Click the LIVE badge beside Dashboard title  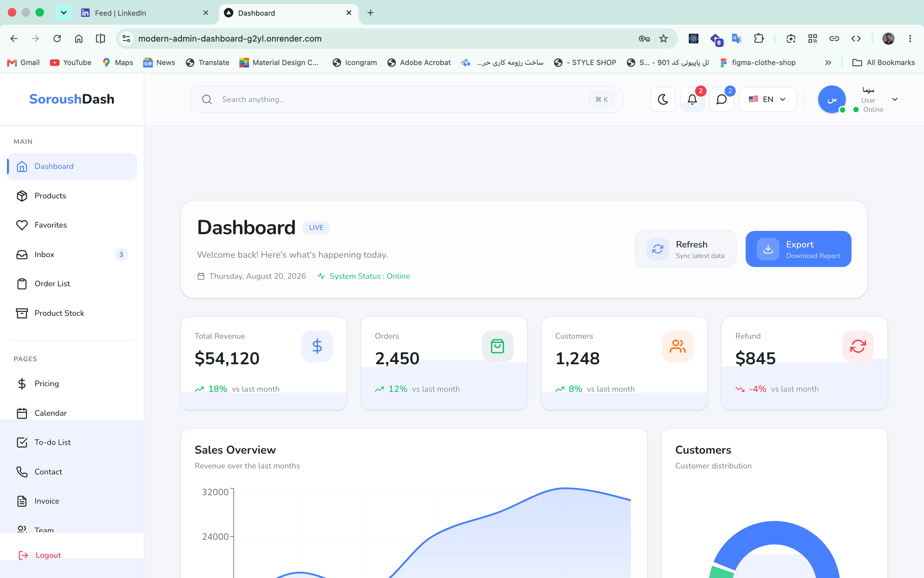pyautogui.click(x=316, y=228)
